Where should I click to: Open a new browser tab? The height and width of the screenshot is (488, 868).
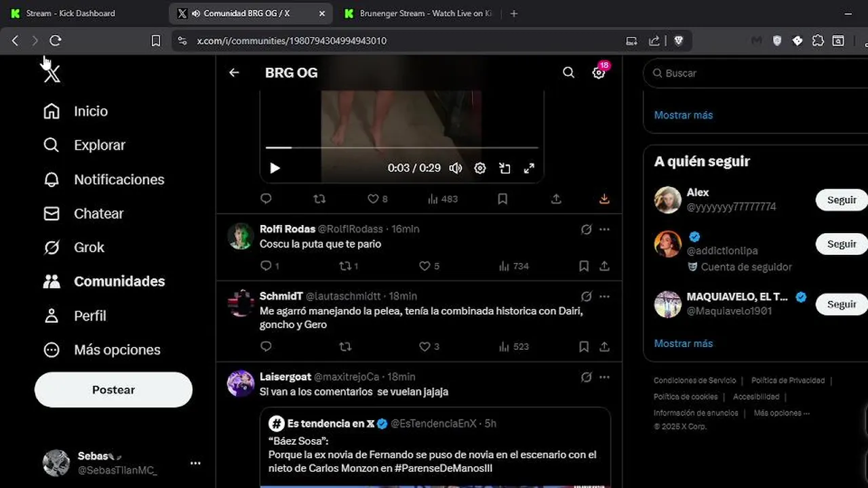point(513,13)
